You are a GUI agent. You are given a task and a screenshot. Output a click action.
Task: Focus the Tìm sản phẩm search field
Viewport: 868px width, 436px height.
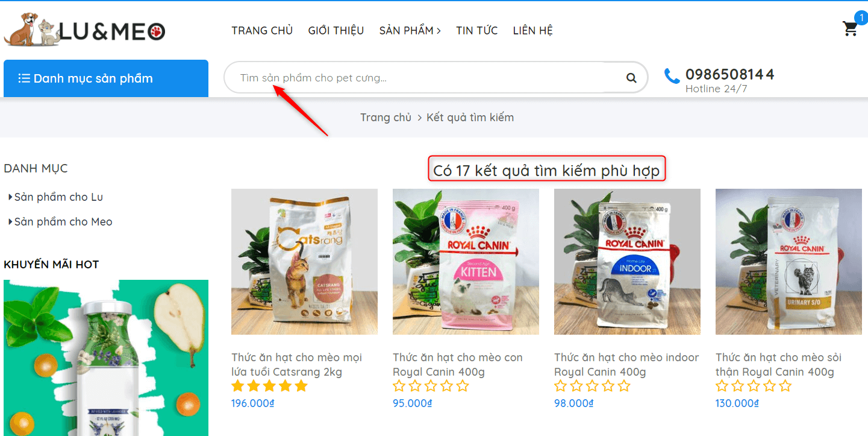tap(428, 78)
